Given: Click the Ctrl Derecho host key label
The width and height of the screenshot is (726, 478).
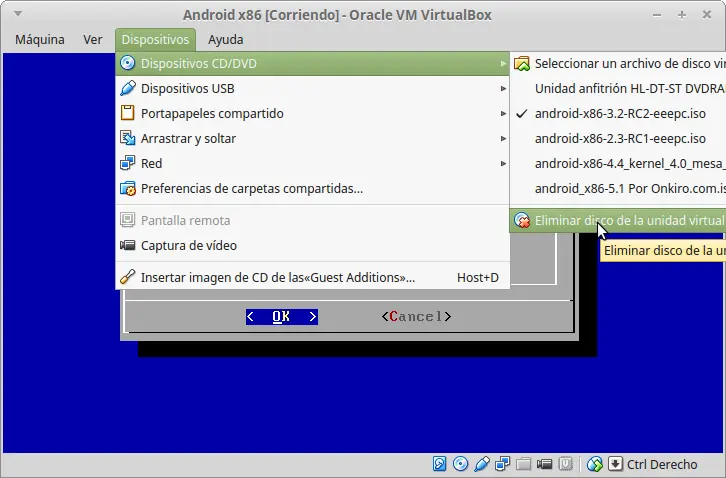Looking at the screenshot, I should [x=662, y=464].
